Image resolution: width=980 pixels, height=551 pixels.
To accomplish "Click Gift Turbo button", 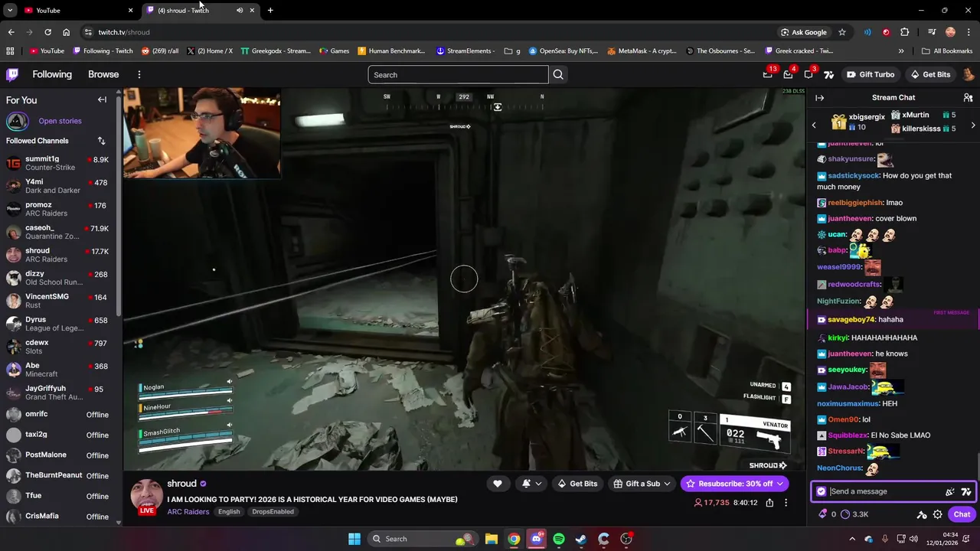I will click(x=871, y=74).
